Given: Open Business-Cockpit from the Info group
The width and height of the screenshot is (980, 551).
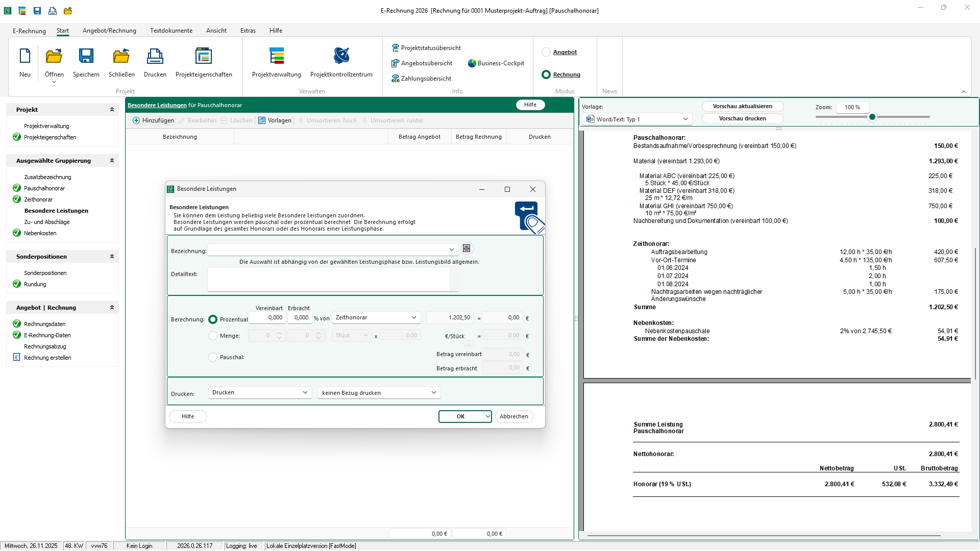Looking at the screenshot, I should [x=496, y=63].
